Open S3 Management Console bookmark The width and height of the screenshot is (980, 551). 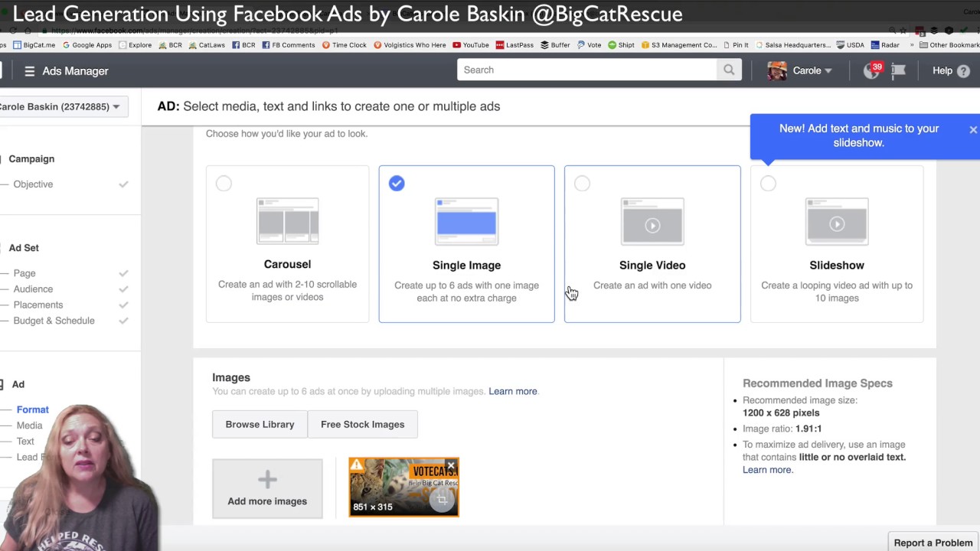pos(678,45)
